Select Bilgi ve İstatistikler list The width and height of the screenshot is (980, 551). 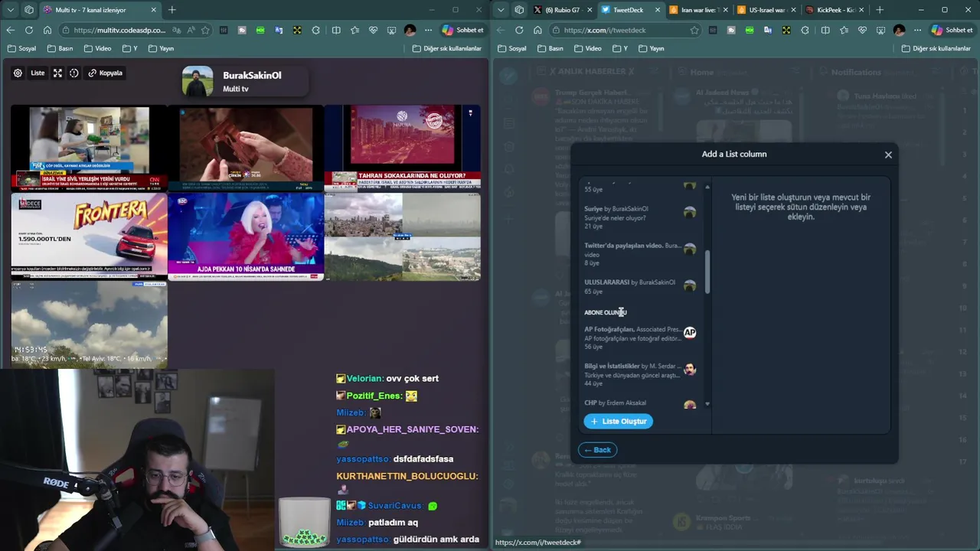[639, 374]
